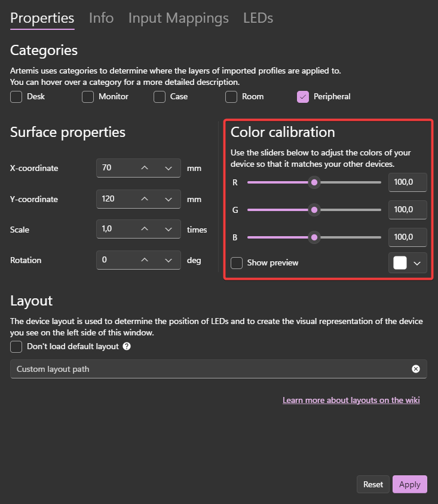Focus the Custom layout path field
Viewport: 438px width, 504px height.
[x=219, y=369]
